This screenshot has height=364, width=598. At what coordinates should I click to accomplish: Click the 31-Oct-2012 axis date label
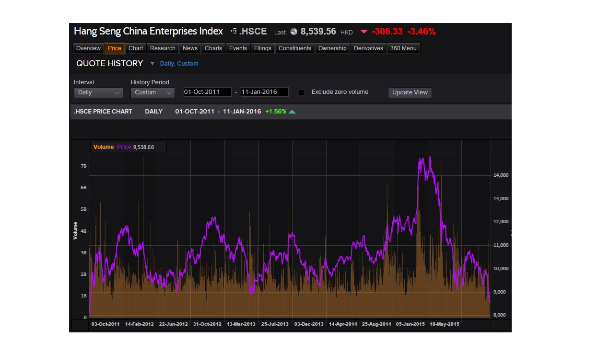pyautogui.click(x=207, y=324)
